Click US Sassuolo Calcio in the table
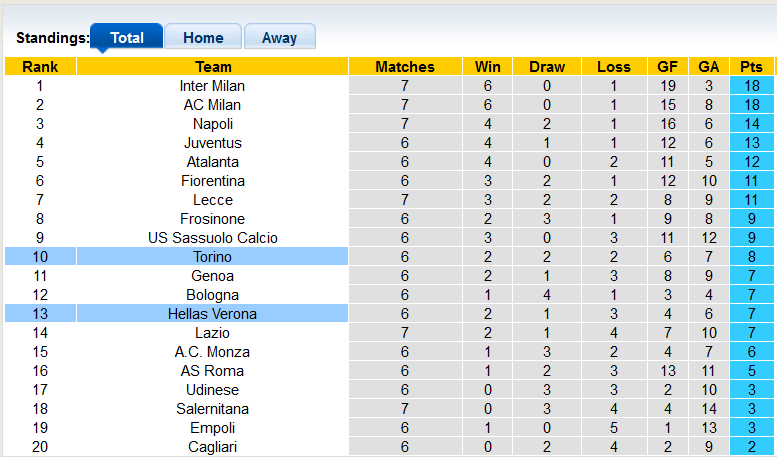The width and height of the screenshot is (777, 457). pos(213,238)
